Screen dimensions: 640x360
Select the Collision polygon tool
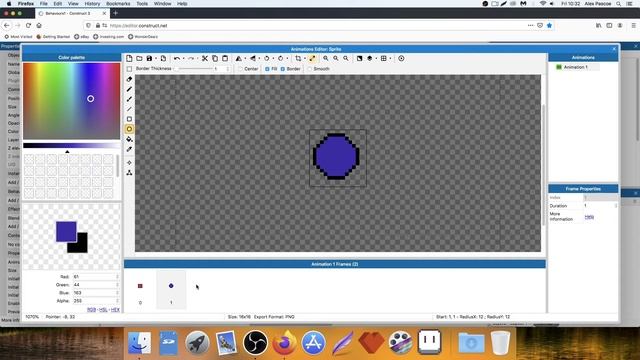[x=129, y=173]
